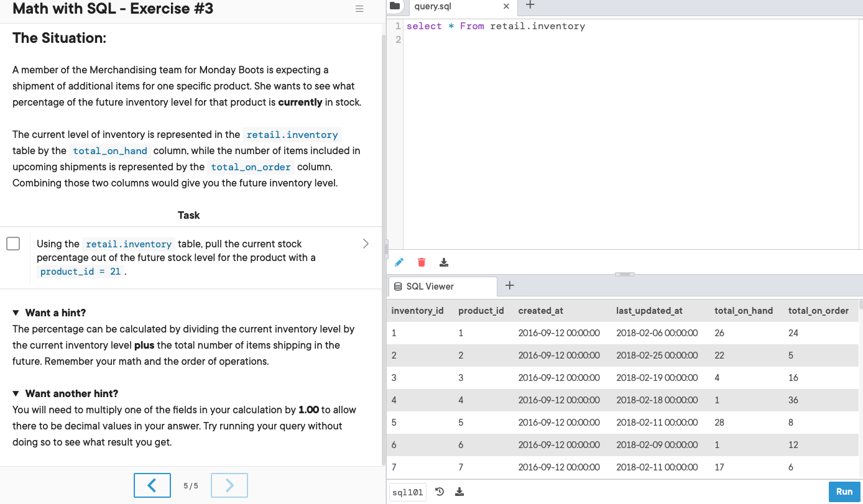Add a new editor tab with the plus

coord(528,6)
